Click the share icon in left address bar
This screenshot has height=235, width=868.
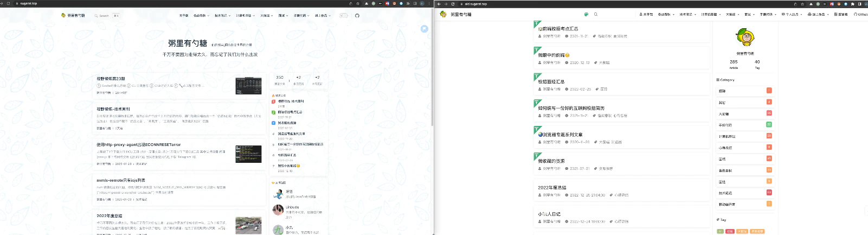pos(351,3)
